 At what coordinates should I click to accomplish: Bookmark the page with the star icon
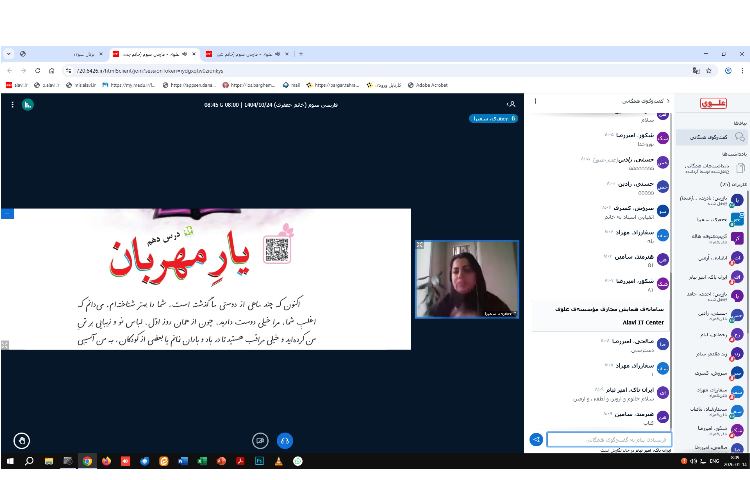709,71
